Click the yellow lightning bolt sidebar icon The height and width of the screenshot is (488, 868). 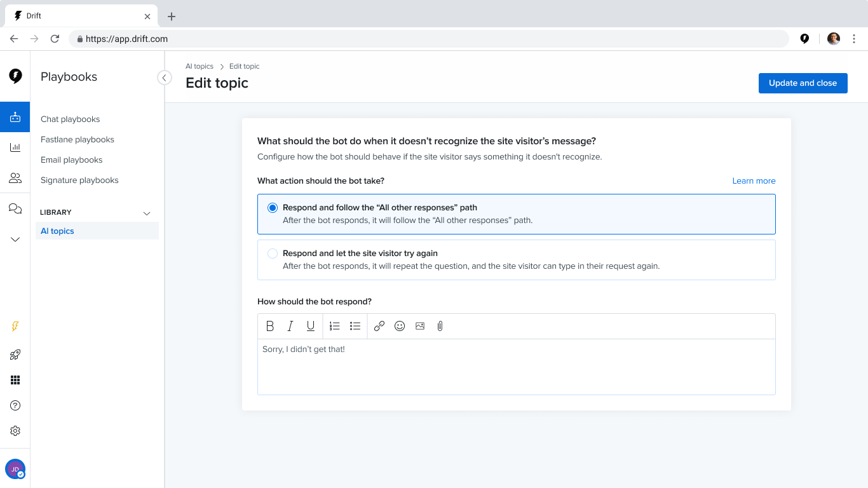pos(15,327)
